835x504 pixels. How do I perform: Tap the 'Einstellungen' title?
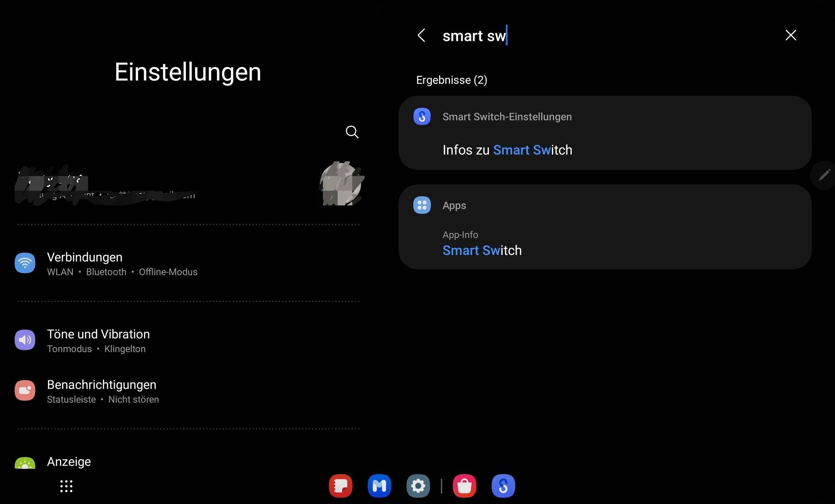188,72
